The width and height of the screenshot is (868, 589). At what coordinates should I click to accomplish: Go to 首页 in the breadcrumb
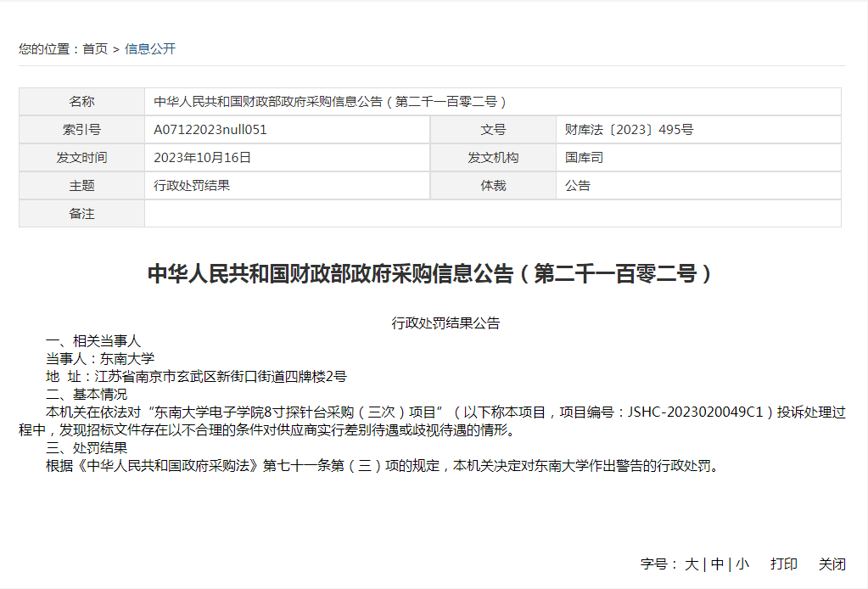[x=95, y=48]
